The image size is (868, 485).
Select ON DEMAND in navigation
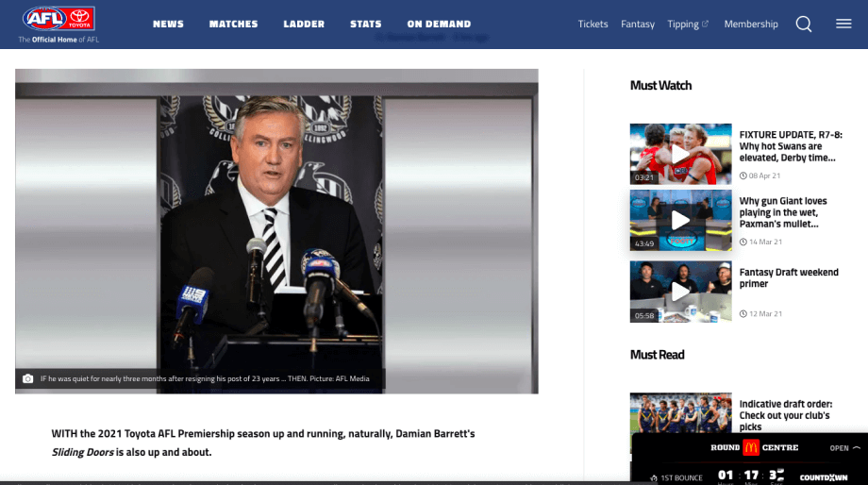click(439, 24)
